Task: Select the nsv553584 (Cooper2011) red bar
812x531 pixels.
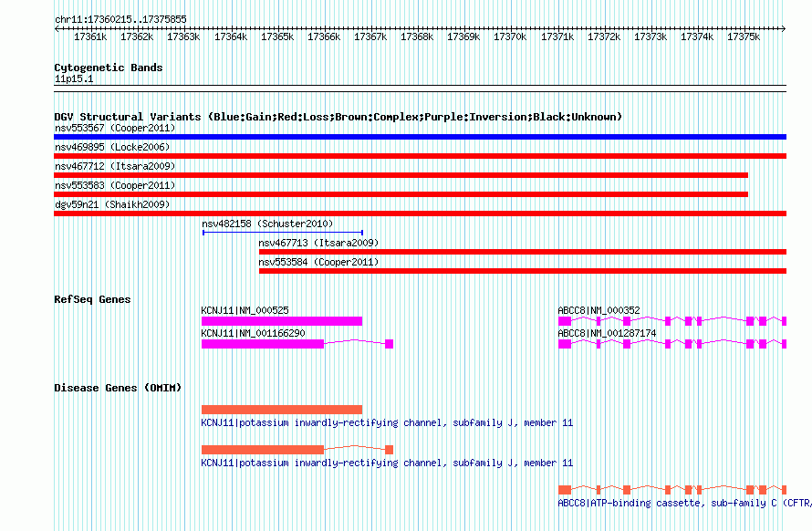Action: (523, 271)
